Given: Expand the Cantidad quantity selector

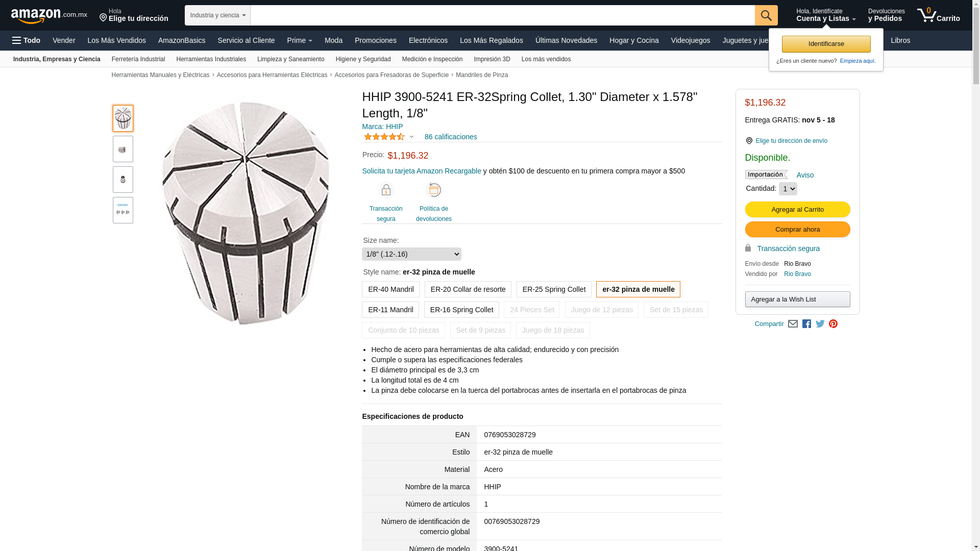Looking at the screenshot, I should [x=788, y=189].
